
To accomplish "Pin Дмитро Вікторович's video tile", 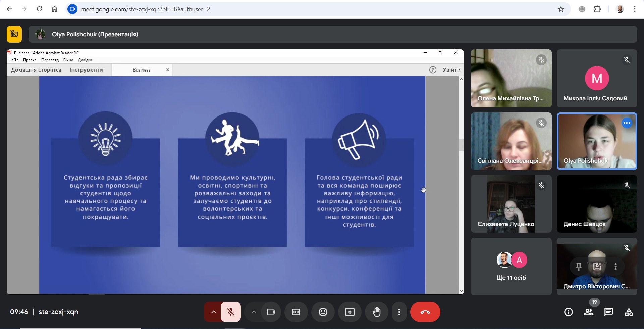I will (579, 267).
